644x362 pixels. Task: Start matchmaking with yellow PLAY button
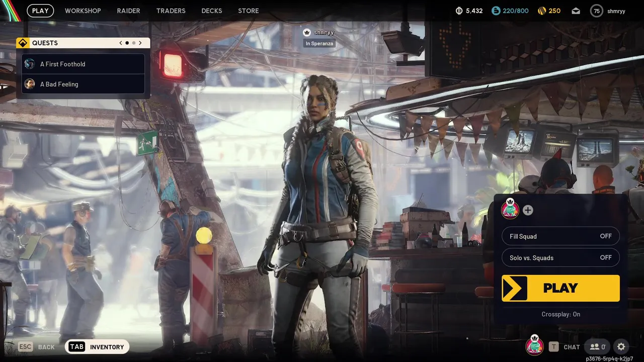click(560, 288)
